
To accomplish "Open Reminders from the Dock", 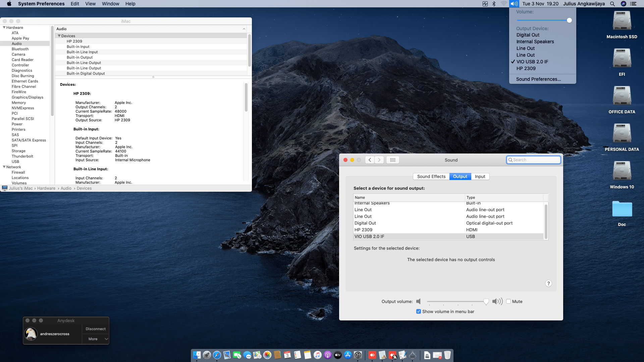I will (x=298, y=355).
